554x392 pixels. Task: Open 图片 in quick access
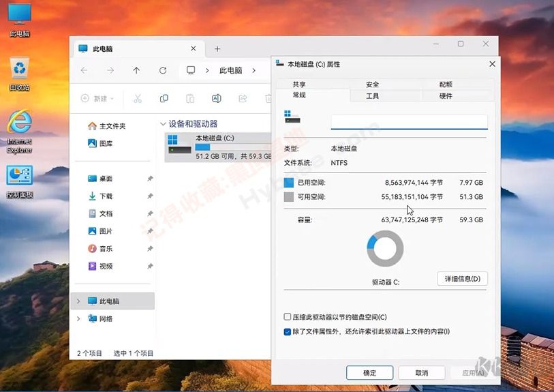(x=100, y=231)
